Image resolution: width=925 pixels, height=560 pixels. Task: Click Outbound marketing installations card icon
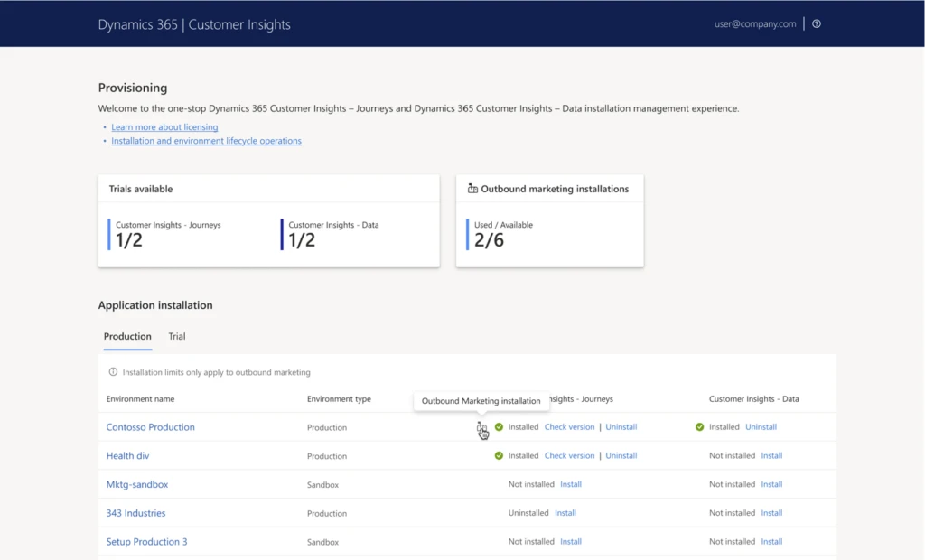pos(472,189)
